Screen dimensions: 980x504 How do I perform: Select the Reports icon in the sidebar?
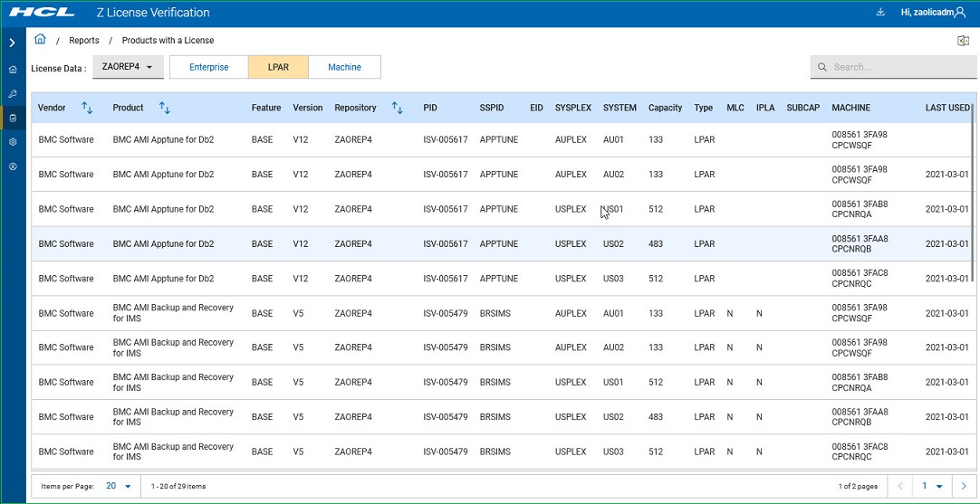tap(12, 119)
